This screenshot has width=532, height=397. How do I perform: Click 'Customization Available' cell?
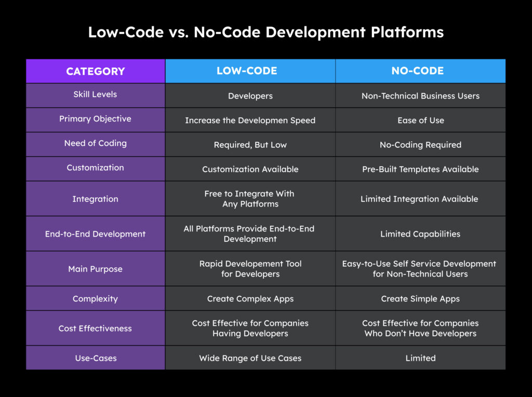click(x=250, y=169)
